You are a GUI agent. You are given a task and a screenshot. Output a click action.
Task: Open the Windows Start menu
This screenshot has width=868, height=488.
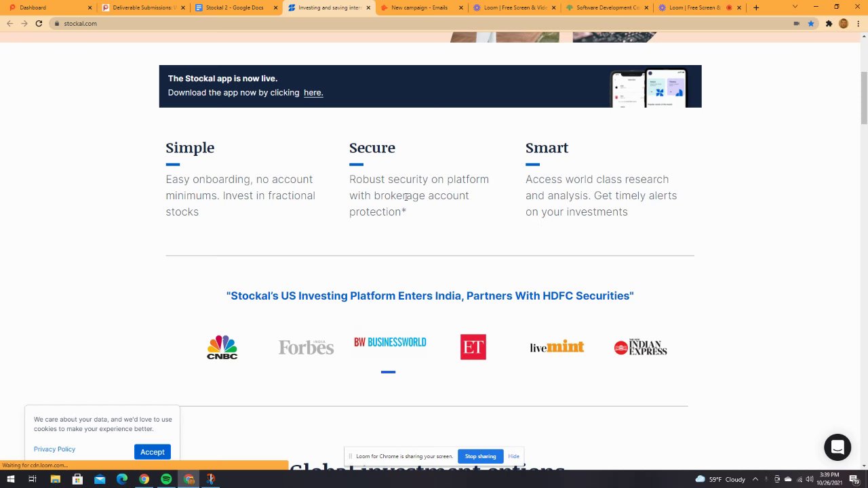click(x=10, y=479)
